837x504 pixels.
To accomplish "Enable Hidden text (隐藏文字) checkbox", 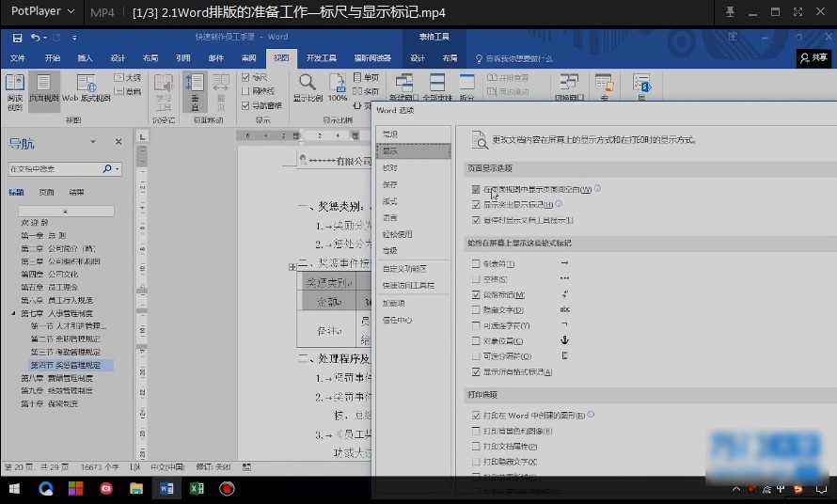I will [x=476, y=309].
